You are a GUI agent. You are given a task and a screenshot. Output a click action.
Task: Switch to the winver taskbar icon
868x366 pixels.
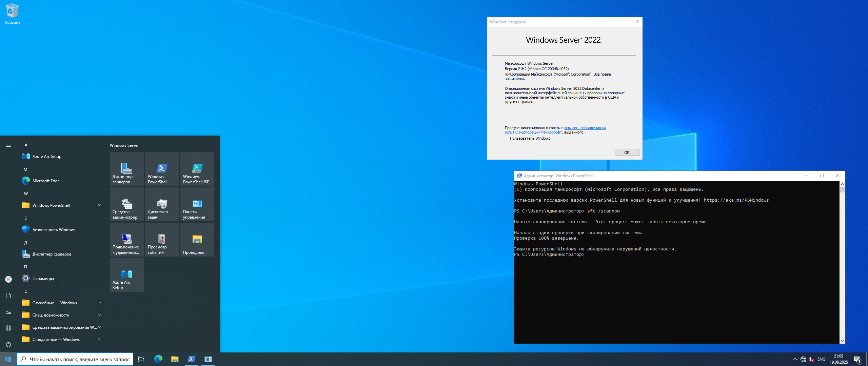tap(208, 359)
